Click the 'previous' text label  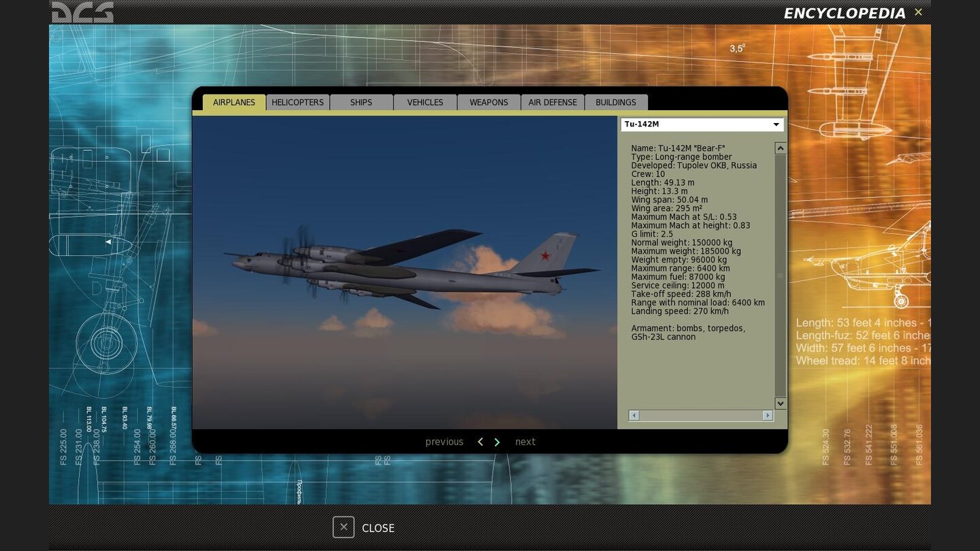[x=444, y=442]
